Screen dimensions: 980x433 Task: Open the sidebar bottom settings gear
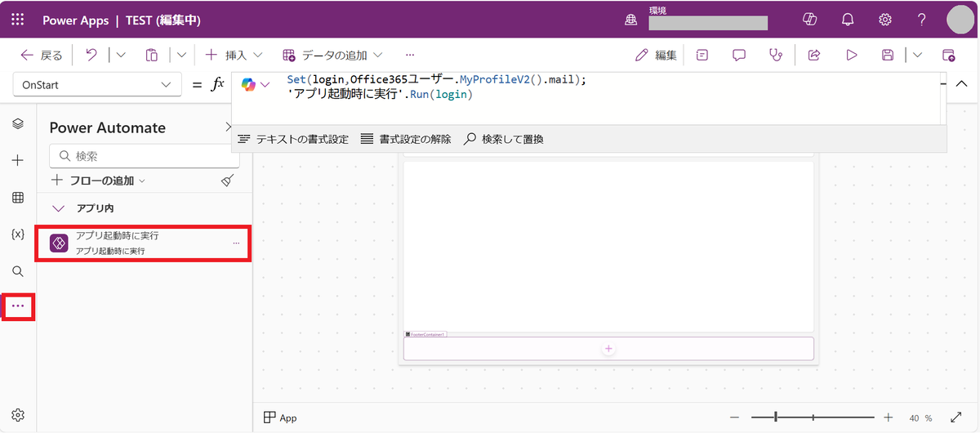click(x=18, y=414)
